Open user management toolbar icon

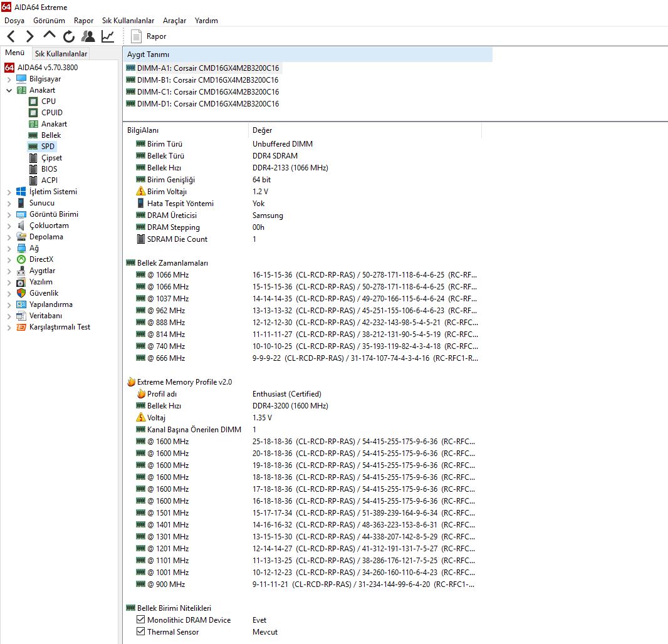tap(88, 36)
